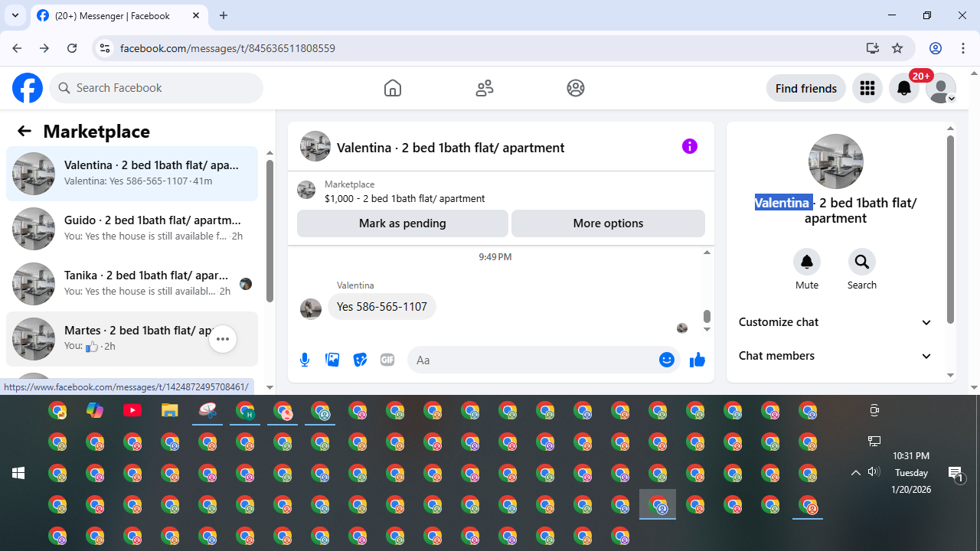Attach a file with the photo icon
This screenshot has height=551, width=980.
tap(332, 360)
